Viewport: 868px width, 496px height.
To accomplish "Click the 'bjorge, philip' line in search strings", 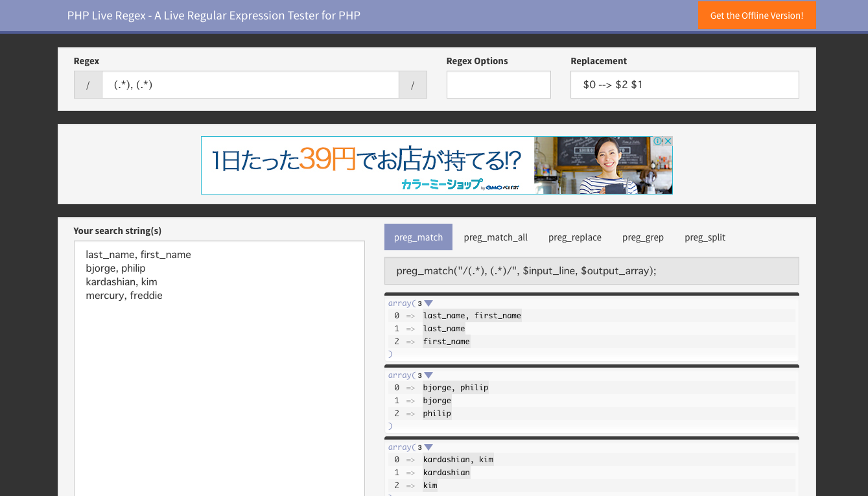I will click(115, 268).
